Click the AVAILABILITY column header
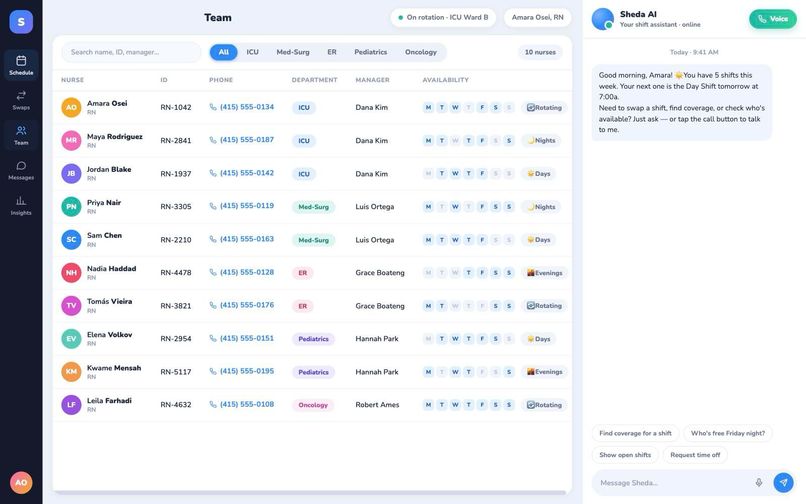The width and height of the screenshot is (806, 504). point(446,80)
